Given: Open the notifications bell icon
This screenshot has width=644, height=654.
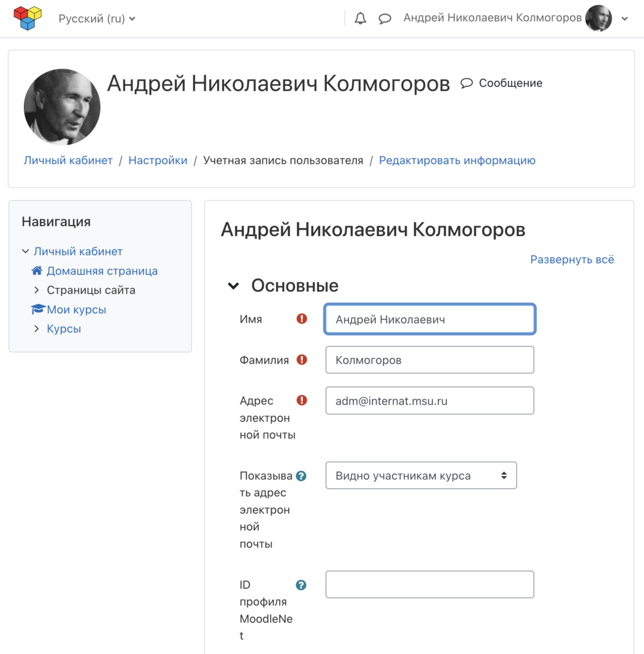Looking at the screenshot, I should click(360, 18).
